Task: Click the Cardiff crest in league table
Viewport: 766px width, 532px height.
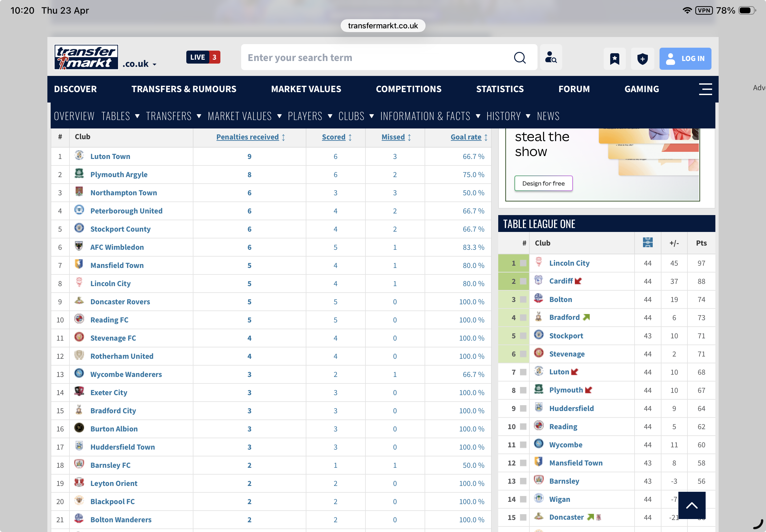Action: point(538,280)
